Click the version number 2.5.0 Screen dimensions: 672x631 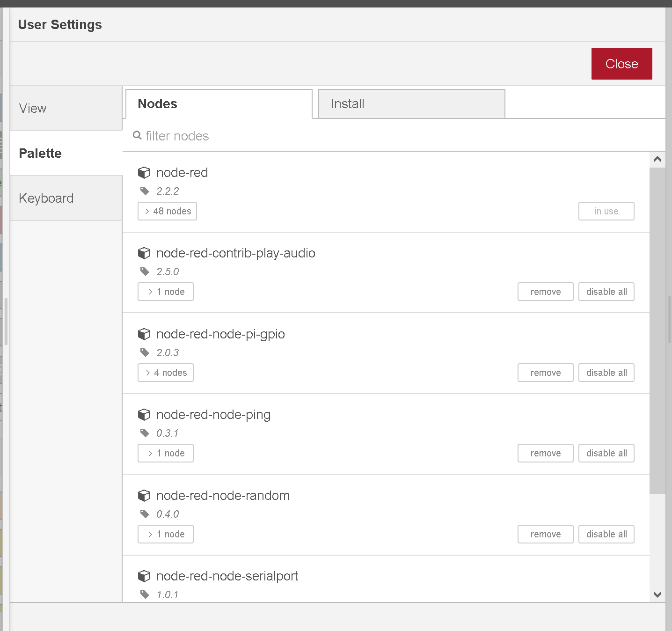pos(168,271)
